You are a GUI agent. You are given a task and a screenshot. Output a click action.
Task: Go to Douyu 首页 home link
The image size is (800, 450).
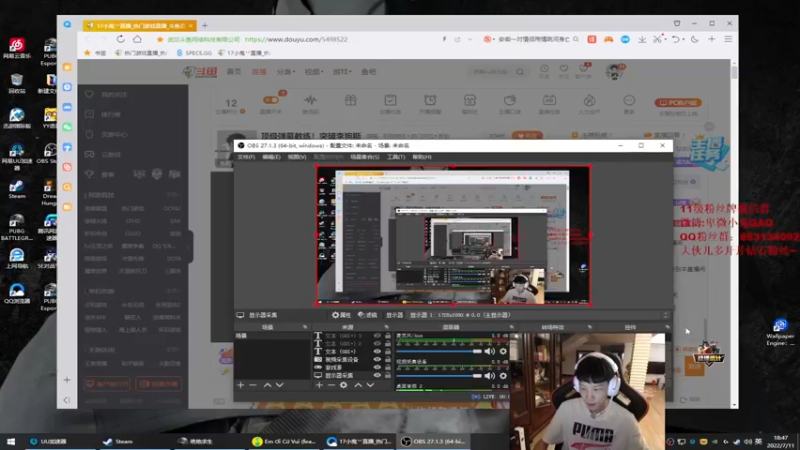point(234,72)
